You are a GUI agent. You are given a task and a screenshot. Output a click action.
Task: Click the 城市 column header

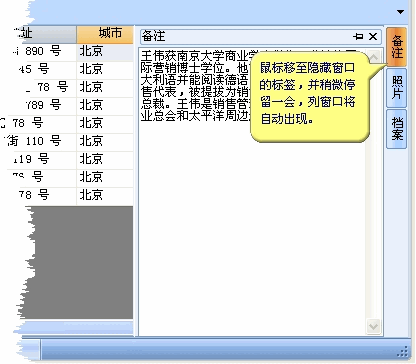tap(105, 34)
